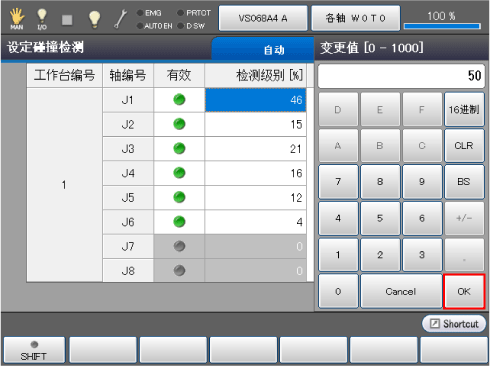Click the Cancel button on keypad
The height and width of the screenshot is (366, 490).
coord(401,292)
